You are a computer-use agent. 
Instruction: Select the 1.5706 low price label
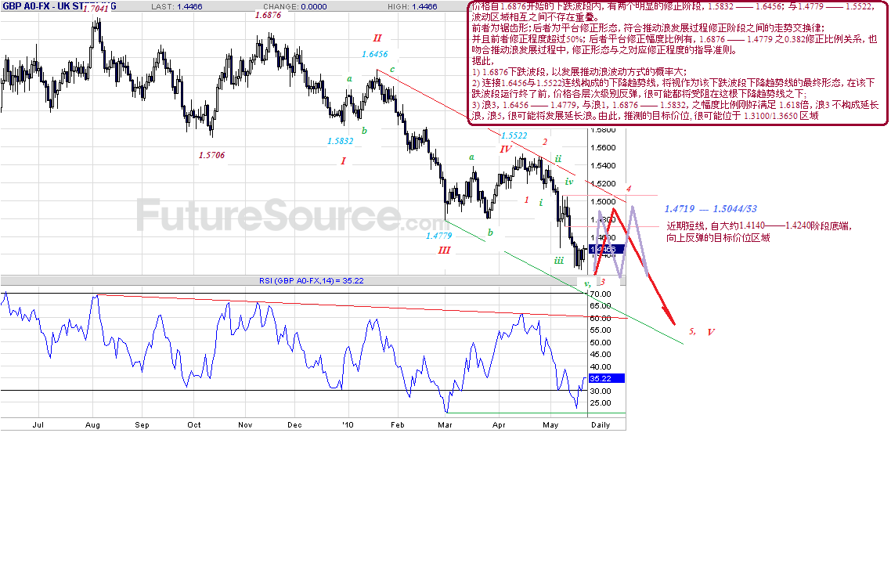click(212, 155)
